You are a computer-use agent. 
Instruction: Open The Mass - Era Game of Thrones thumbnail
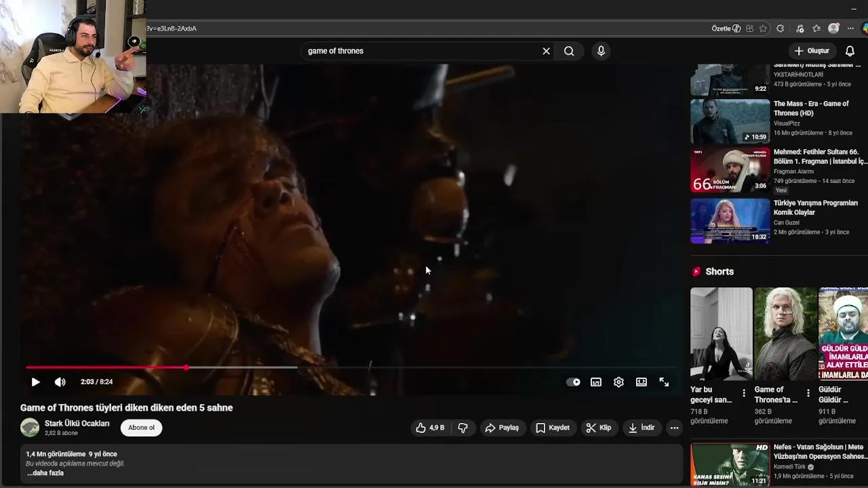730,121
